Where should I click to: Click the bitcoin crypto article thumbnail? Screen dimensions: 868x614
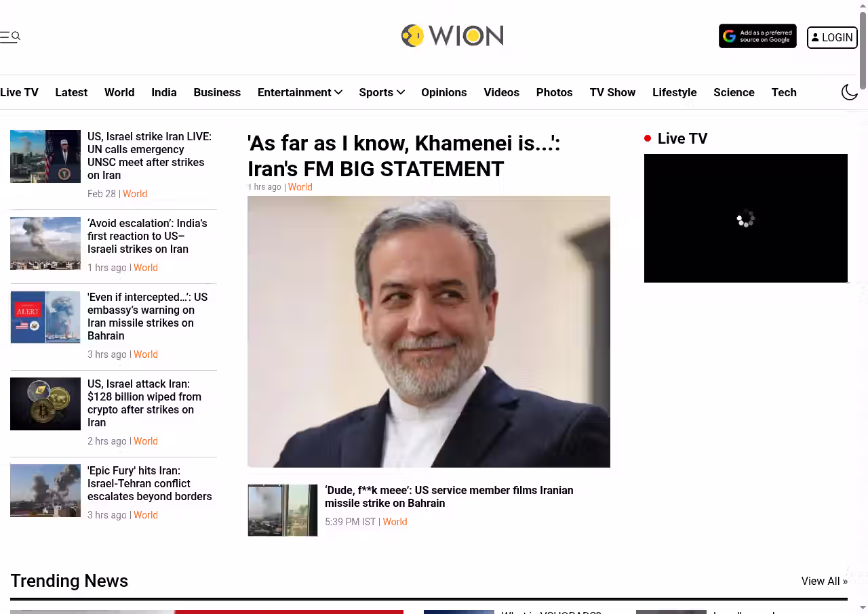click(x=45, y=404)
